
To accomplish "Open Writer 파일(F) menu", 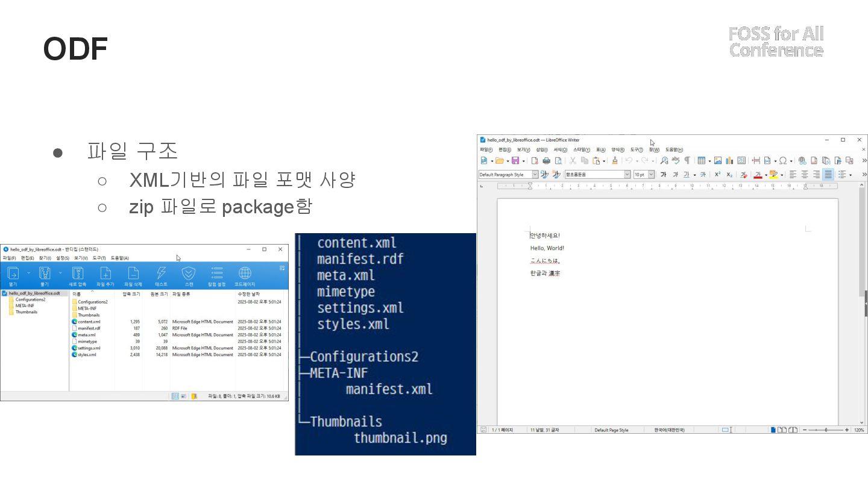I will [x=486, y=149].
